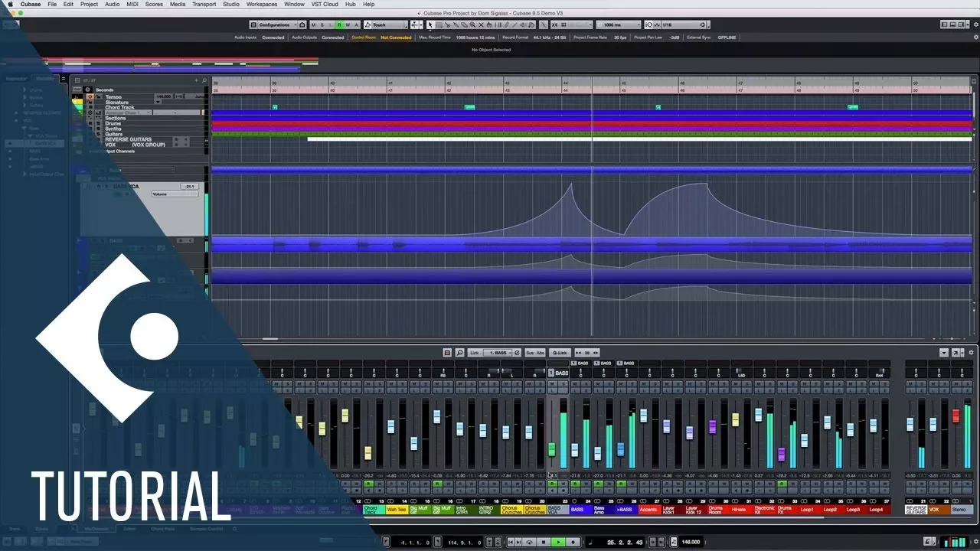Viewport: 980px width, 551px height.
Task: Open the File menu
Action: (x=52, y=4)
